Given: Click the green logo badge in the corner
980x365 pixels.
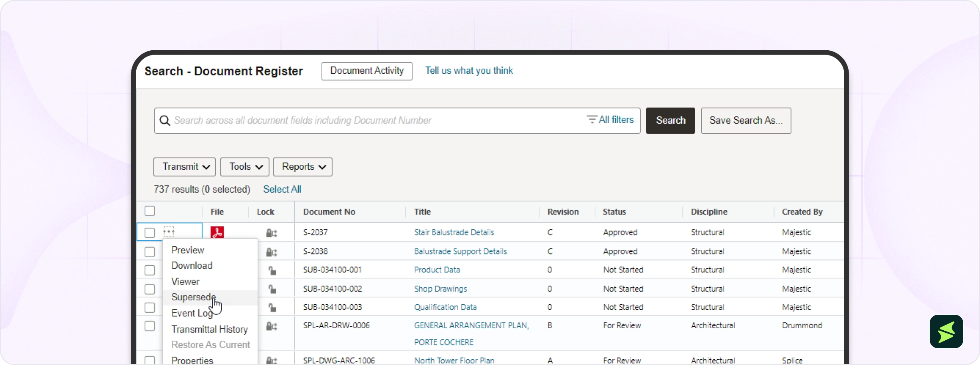Looking at the screenshot, I should [946, 331].
